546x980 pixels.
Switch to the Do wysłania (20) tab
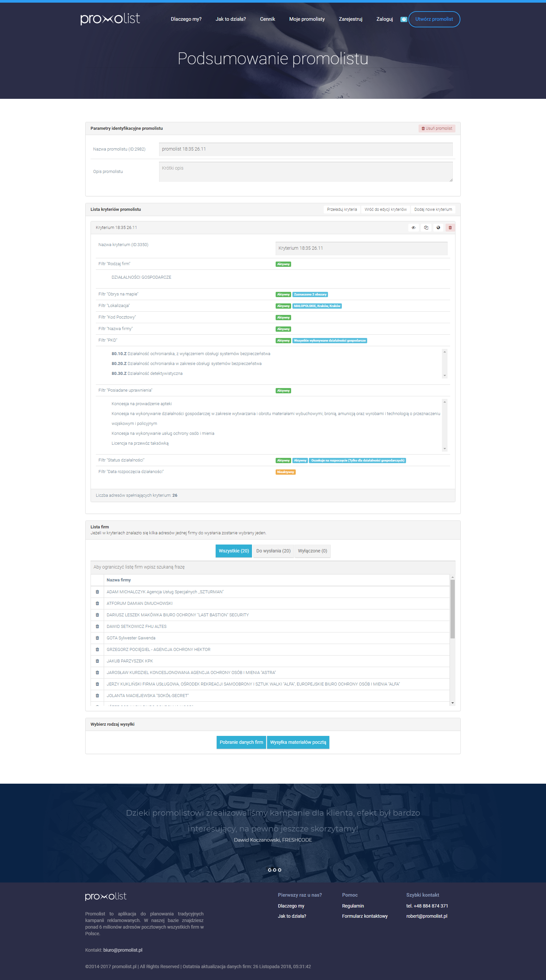273,551
